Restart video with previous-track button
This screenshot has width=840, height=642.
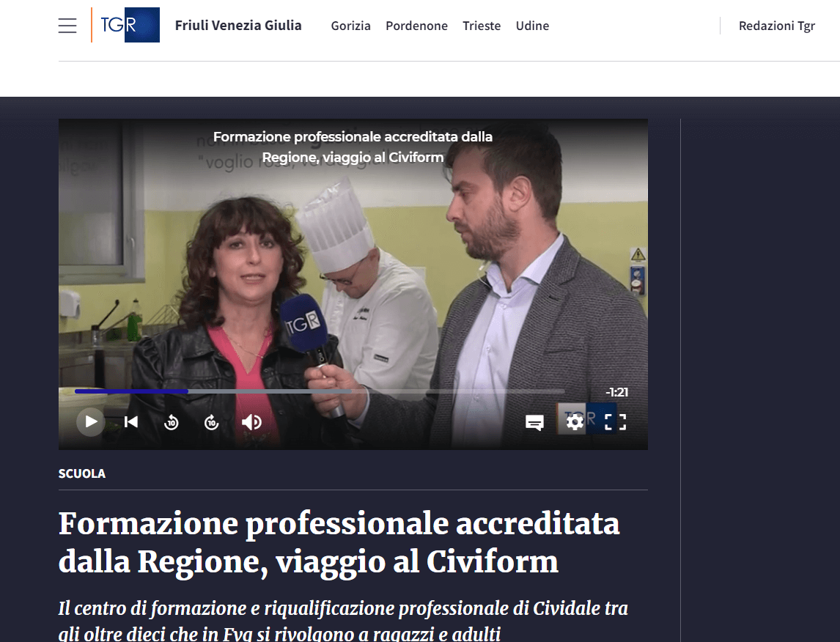point(131,421)
